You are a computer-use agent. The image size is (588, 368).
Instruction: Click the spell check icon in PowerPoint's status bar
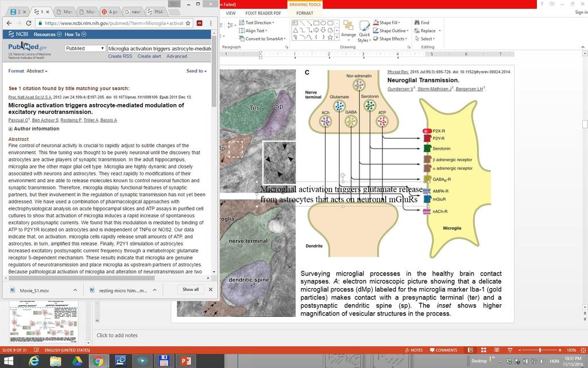tap(36, 350)
